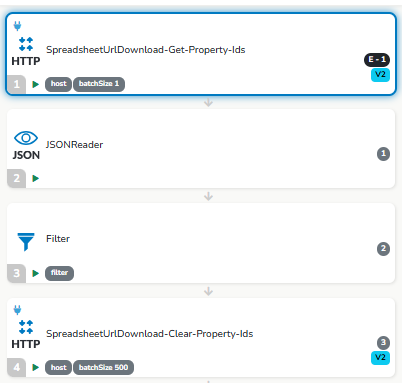Image resolution: width=402 pixels, height=383 pixels.
Task: Click the blue funnel Filter icon
Action: [26, 241]
